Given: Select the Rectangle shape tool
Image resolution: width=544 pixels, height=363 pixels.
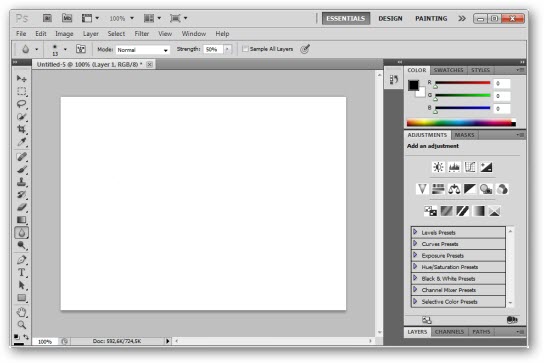Looking at the screenshot, I should (22, 298).
